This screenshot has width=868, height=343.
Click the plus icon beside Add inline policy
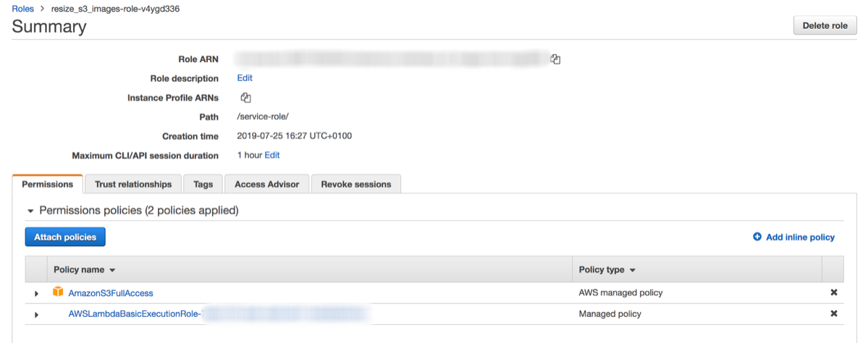(757, 237)
